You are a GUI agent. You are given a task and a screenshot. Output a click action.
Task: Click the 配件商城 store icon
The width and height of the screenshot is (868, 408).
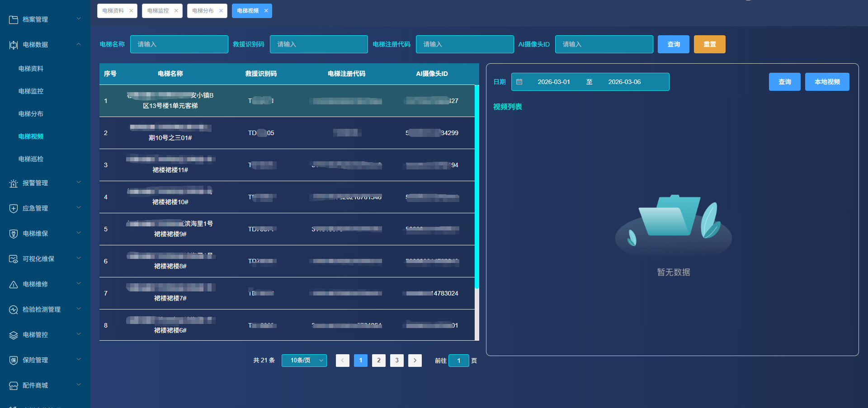click(14, 385)
